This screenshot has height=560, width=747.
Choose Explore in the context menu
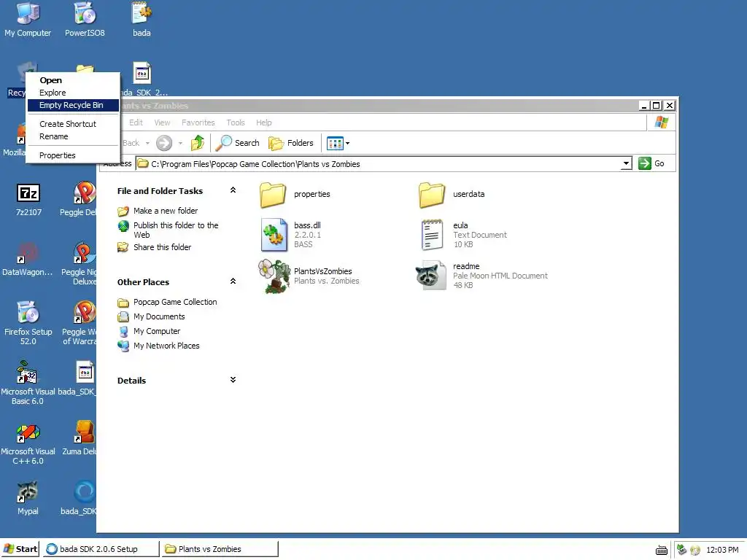coord(73,93)
